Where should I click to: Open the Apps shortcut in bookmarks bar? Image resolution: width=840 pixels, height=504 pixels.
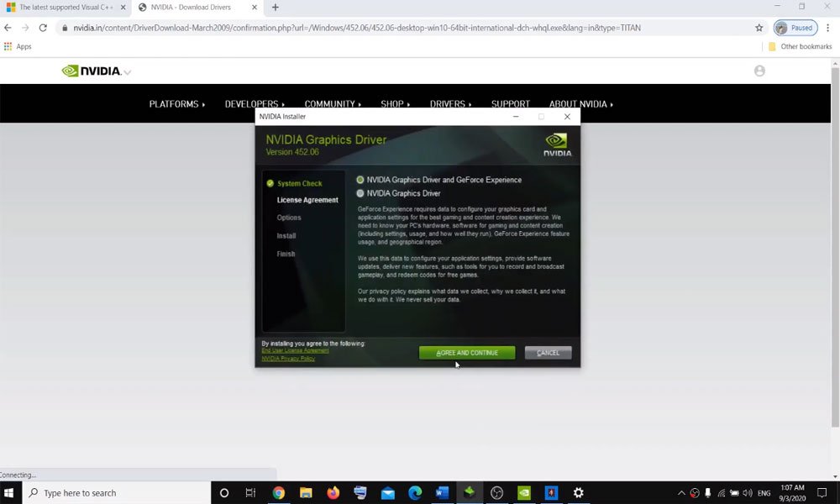coord(18,46)
